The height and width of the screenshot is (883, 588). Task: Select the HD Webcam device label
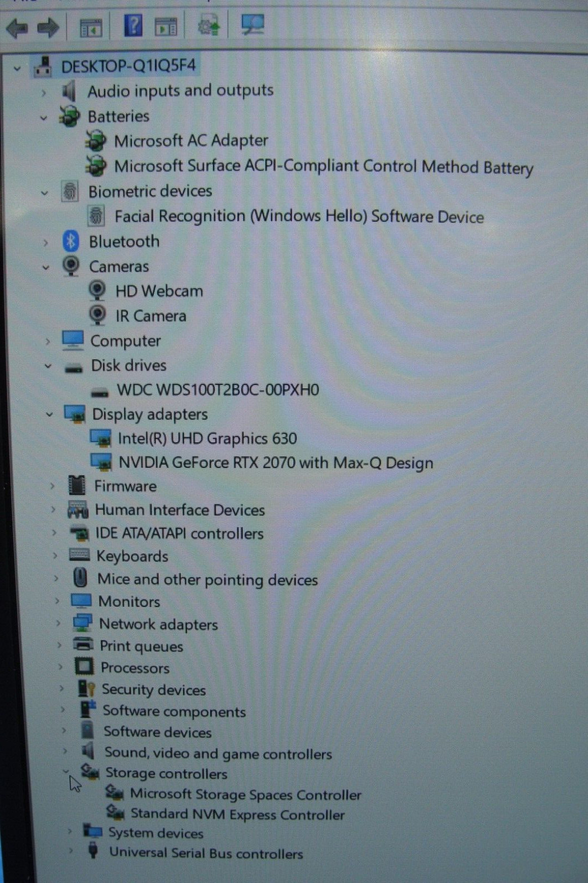159,291
